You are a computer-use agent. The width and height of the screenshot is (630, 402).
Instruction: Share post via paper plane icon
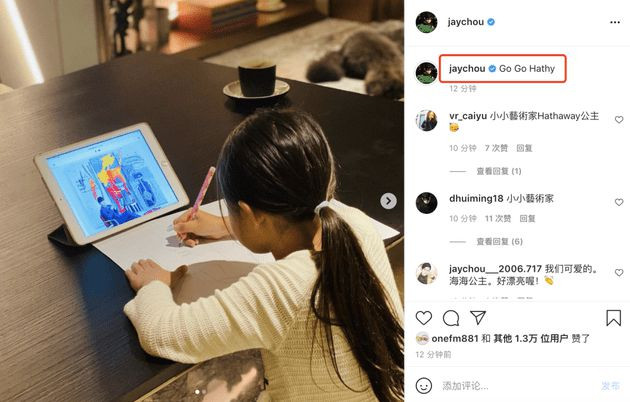[x=478, y=317]
